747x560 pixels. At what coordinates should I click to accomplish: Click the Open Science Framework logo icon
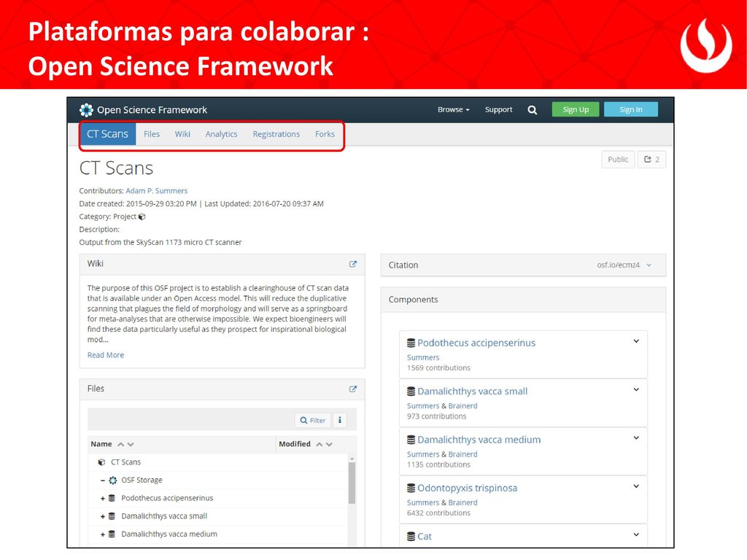click(86, 110)
